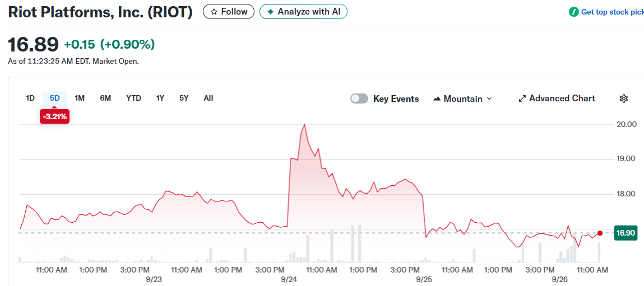The width and height of the screenshot is (644, 286).
Task: Click the -3.21% red range badge
Action: point(54,116)
